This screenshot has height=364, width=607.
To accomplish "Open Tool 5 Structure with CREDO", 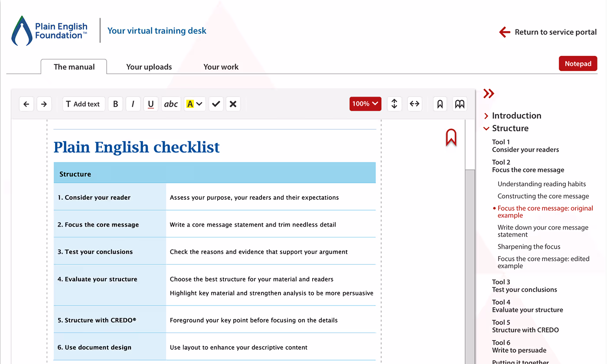I will click(x=525, y=326).
